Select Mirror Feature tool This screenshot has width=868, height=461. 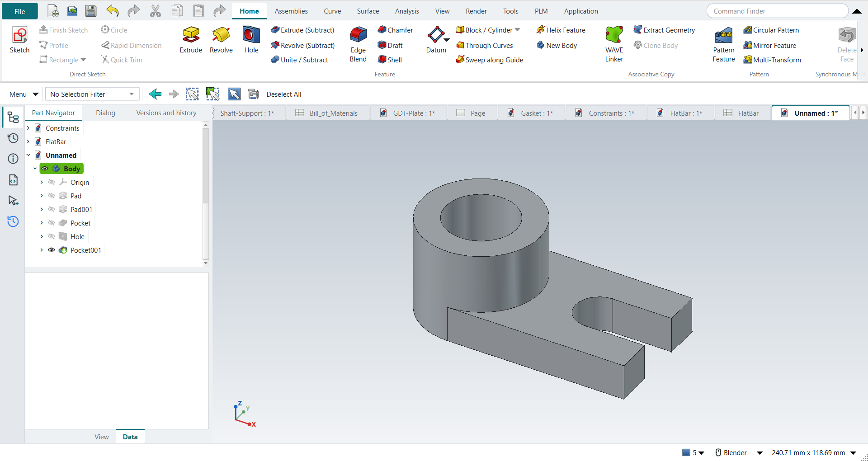click(770, 45)
